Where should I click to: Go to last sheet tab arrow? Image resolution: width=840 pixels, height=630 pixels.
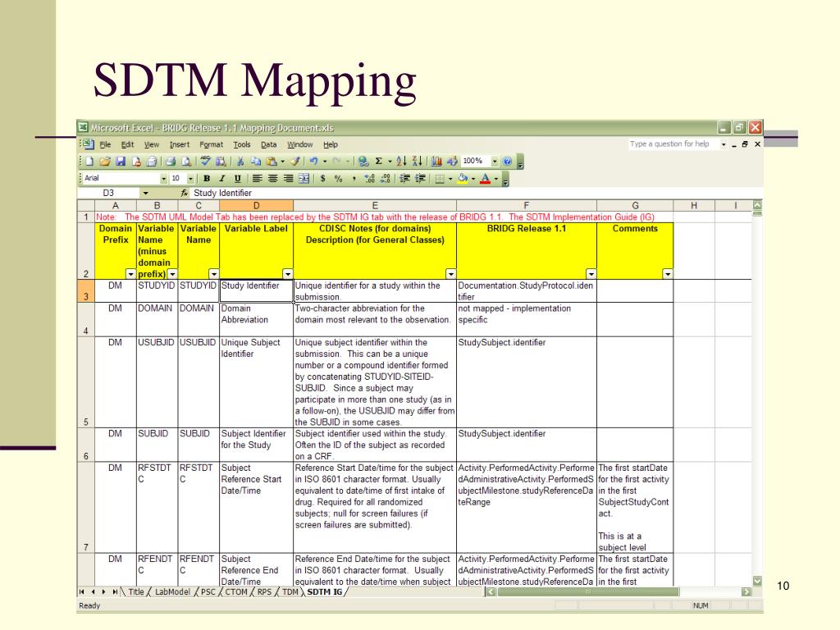[115, 592]
